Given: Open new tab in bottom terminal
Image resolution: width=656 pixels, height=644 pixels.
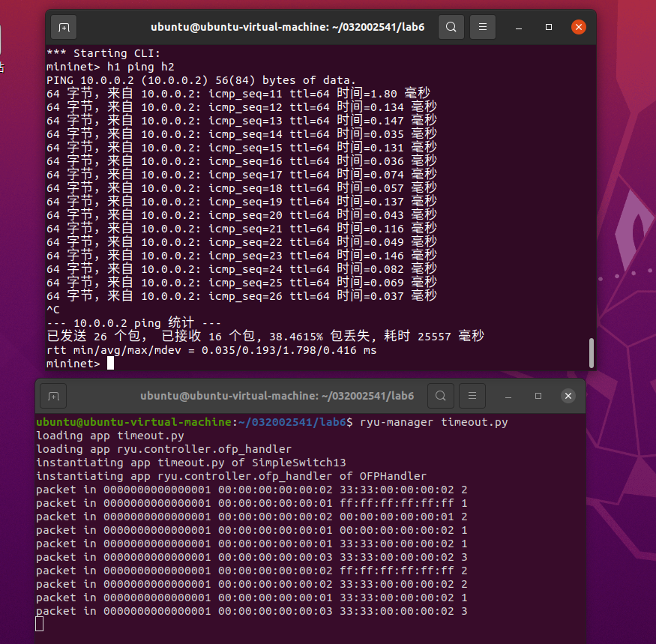Looking at the screenshot, I should click(53, 396).
